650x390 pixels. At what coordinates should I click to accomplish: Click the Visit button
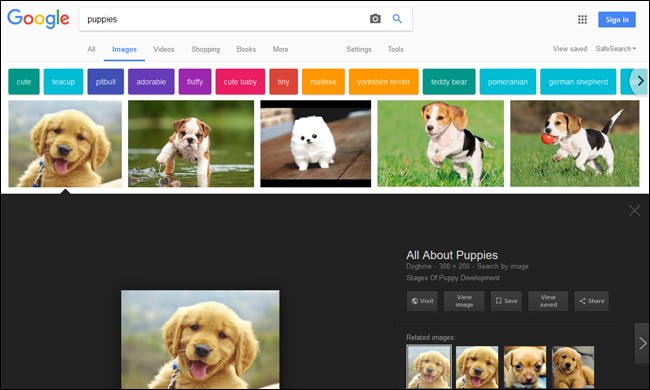tap(422, 301)
